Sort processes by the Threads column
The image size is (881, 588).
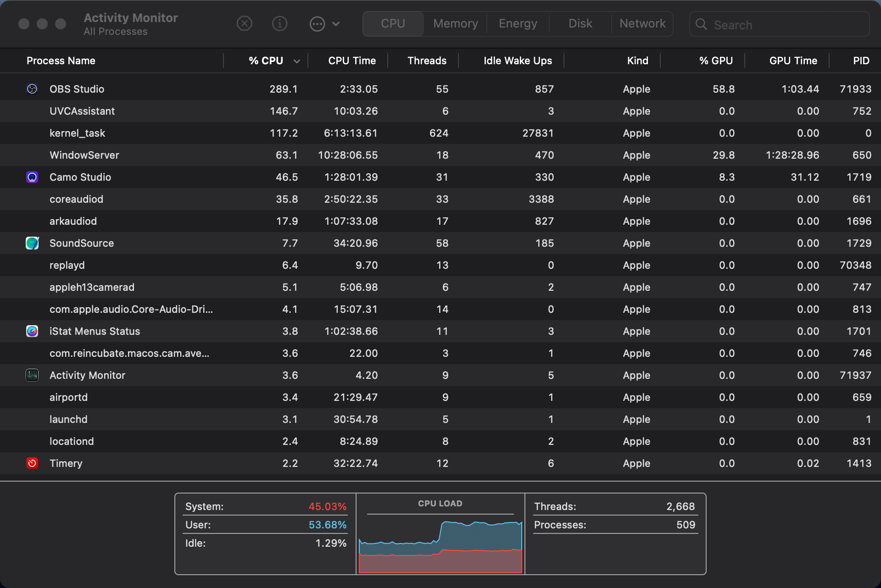[x=427, y=60]
